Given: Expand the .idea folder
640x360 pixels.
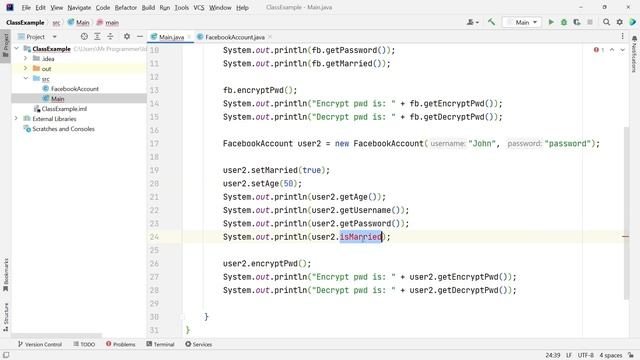Looking at the screenshot, I should pos(25,58).
